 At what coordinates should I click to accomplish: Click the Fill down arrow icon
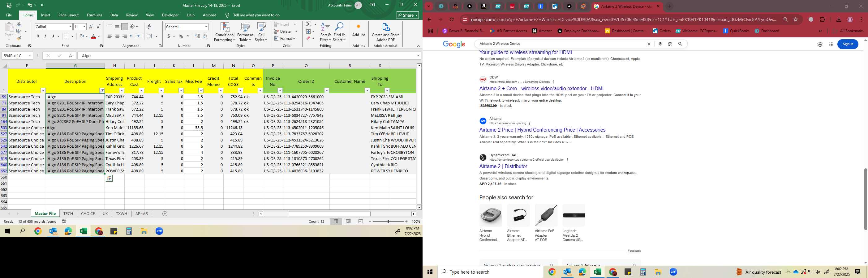click(308, 31)
